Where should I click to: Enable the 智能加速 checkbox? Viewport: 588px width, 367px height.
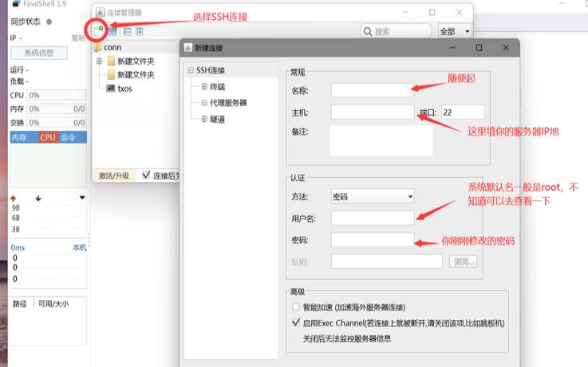click(296, 306)
